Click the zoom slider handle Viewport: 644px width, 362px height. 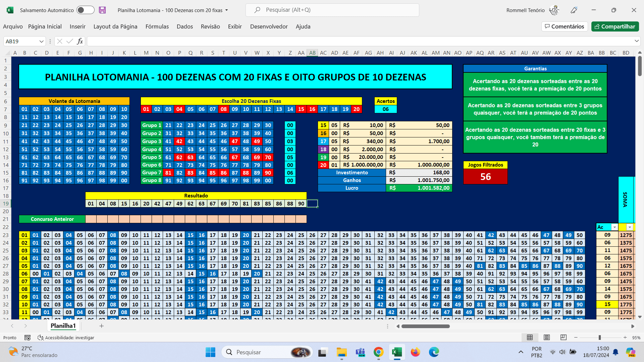pyautogui.click(x=600, y=338)
